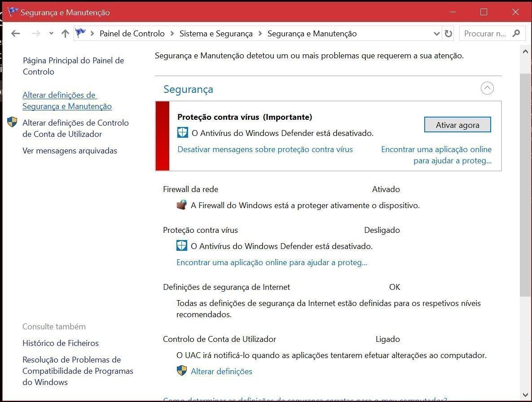Click the Firewall brick wall icon
Viewport: 532px width, 402px height.
[182, 205]
